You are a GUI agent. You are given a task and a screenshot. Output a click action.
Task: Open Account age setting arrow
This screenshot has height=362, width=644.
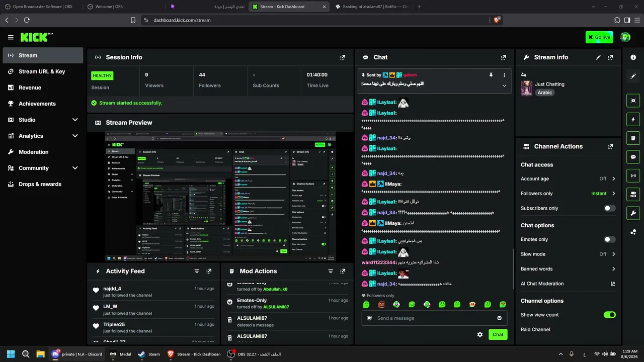click(x=613, y=178)
